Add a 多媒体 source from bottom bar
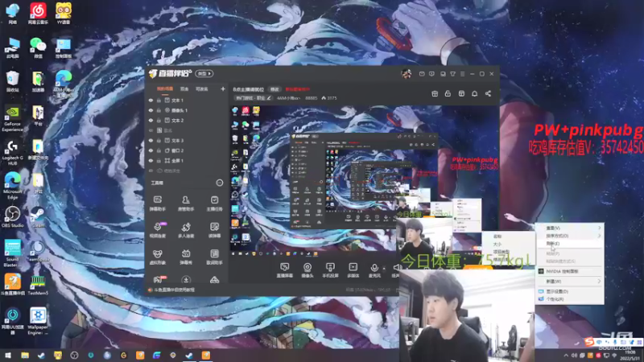The height and width of the screenshot is (362, 644). (x=353, y=270)
